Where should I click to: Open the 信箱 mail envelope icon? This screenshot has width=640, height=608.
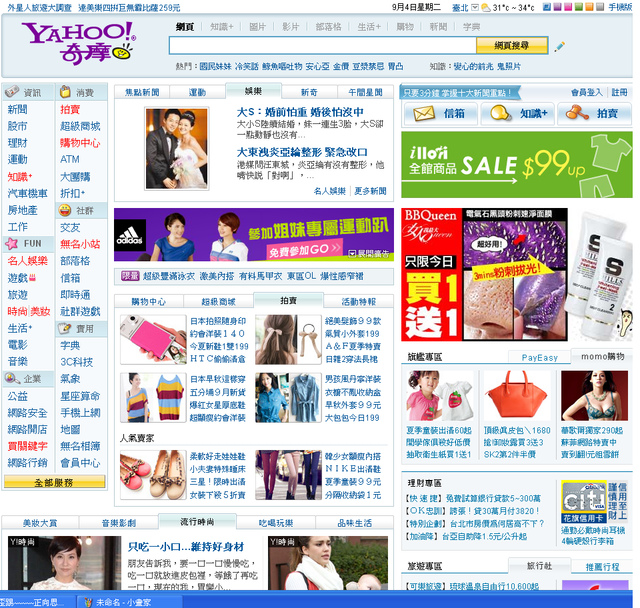(x=424, y=113)
